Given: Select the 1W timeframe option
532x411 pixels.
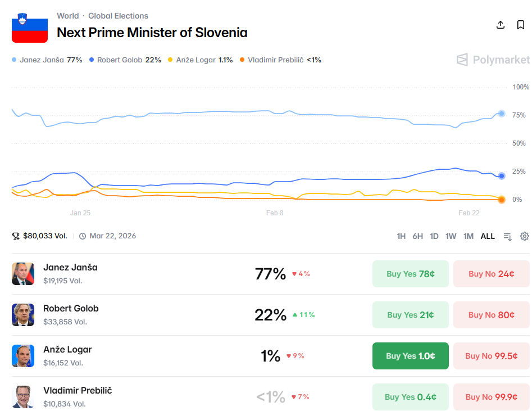Looking at the screenshot, I should tap(451, 236).
